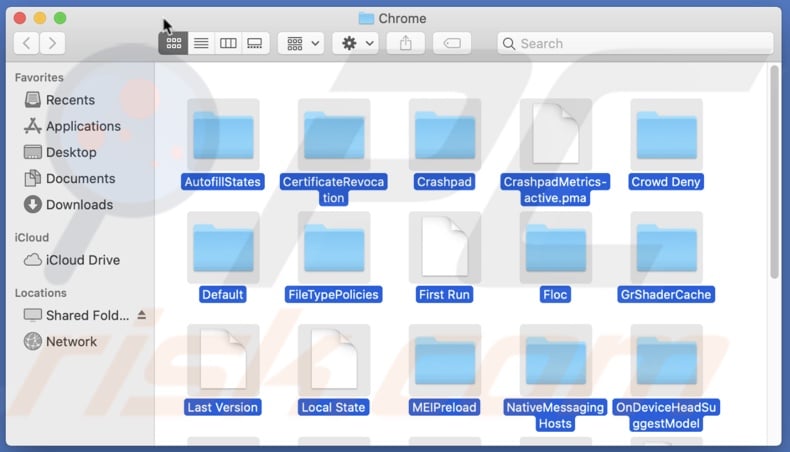Select the CrashpadMetrics-active.pma file icon
Image resolution: width=790 pixels, height=452 pixels.
coord(556,135)
